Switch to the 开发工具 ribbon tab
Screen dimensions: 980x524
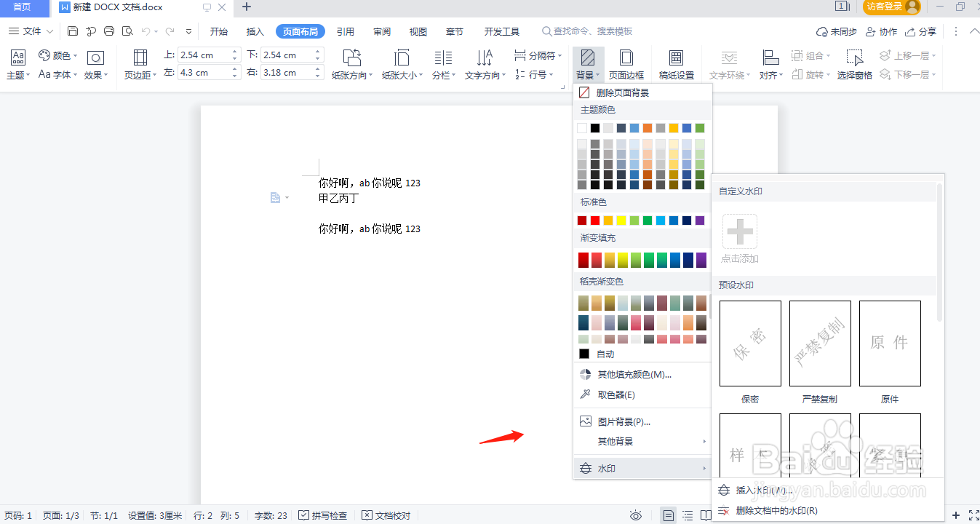(x=502, y=31)
